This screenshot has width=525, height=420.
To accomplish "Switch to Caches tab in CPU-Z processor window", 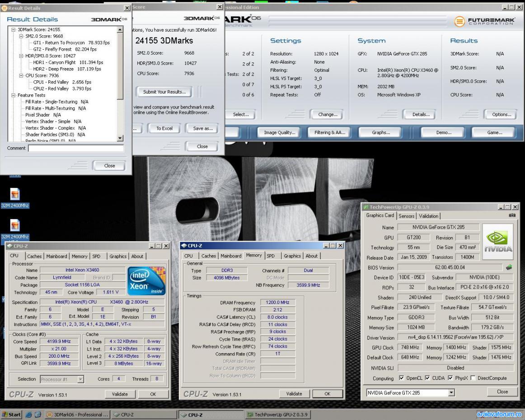I will pos(34,256).
